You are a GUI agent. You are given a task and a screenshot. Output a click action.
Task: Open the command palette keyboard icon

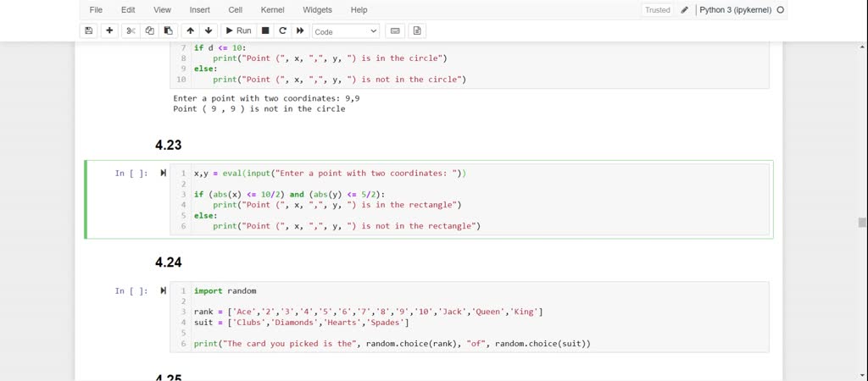tap(395, 31)
